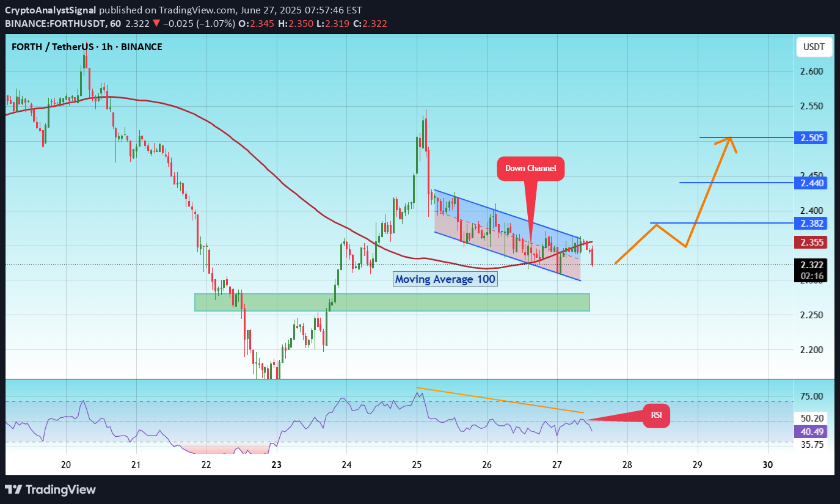Click bold date 23 on the time axis
The width and height of the screenshot is (840, 504).
pyautogui.click(x=276, y=464)
